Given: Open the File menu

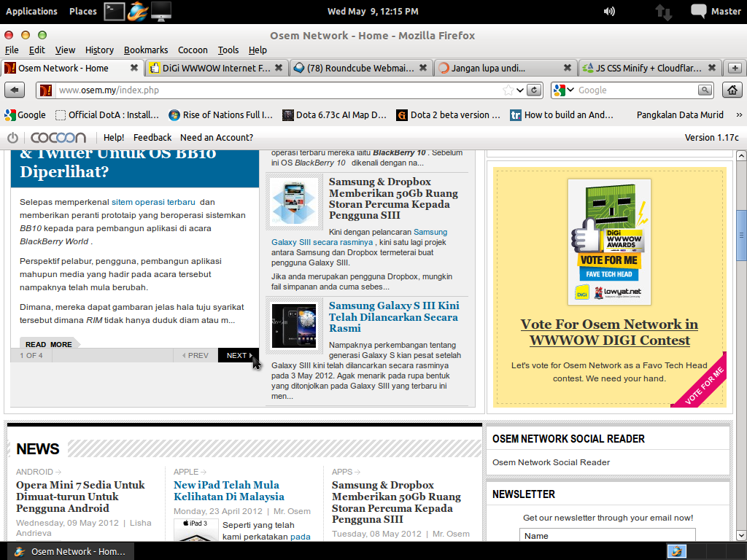Looking at the screenshot, I should coord(12,50).
